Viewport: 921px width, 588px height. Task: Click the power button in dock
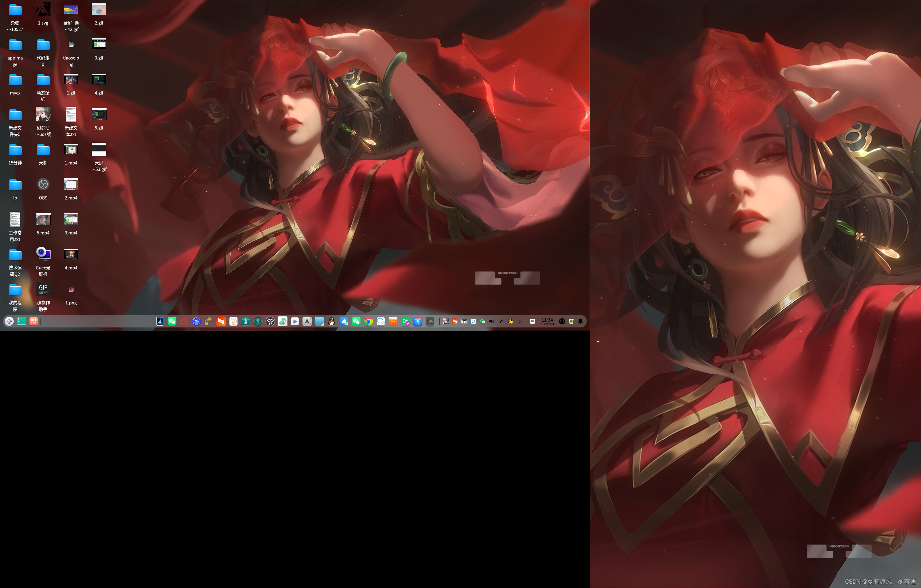tap(562, 322)
